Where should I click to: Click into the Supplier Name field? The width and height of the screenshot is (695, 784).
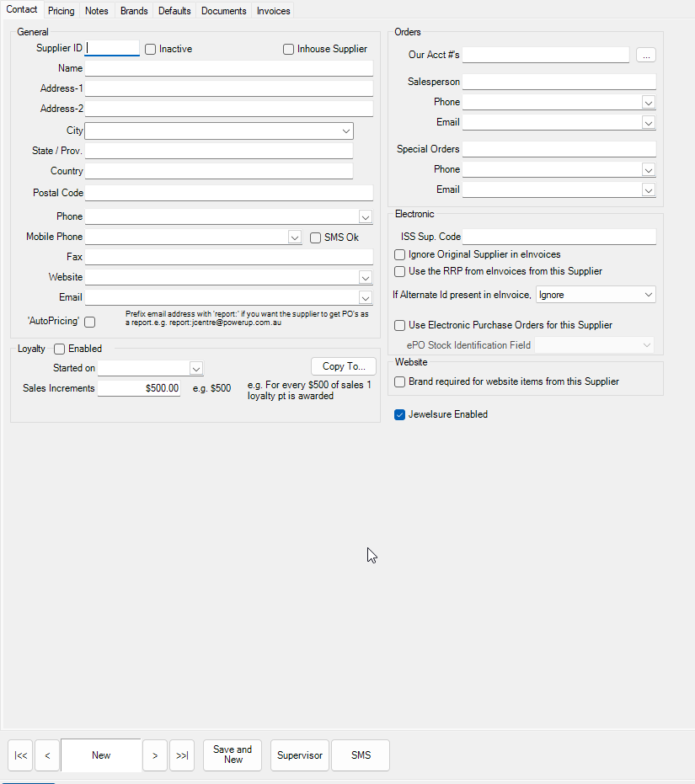pos(228,68)
